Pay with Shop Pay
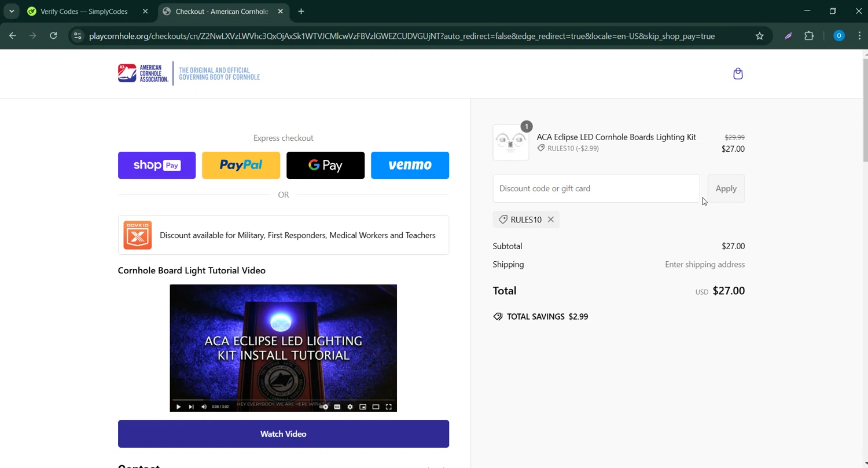Viewport: 868px width, 468px height. point(157,165)
